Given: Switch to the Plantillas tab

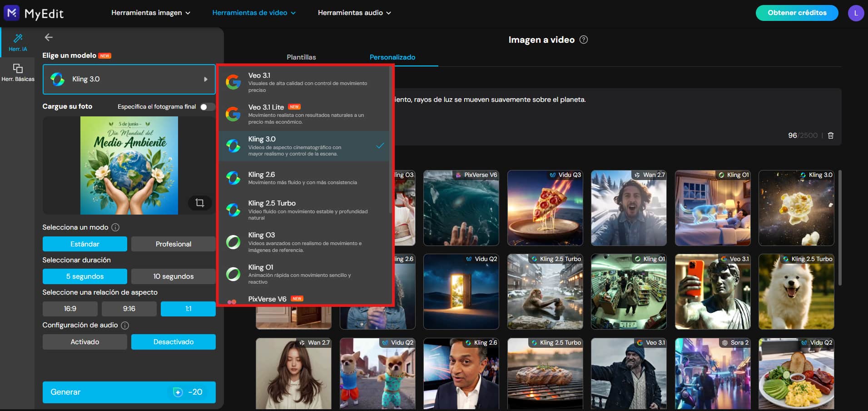Looking at the screenshot, I should pos(301,57).
